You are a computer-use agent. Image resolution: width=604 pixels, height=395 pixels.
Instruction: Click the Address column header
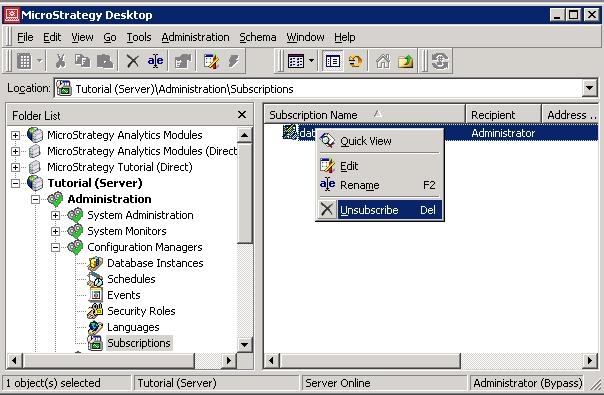[570, 115]
